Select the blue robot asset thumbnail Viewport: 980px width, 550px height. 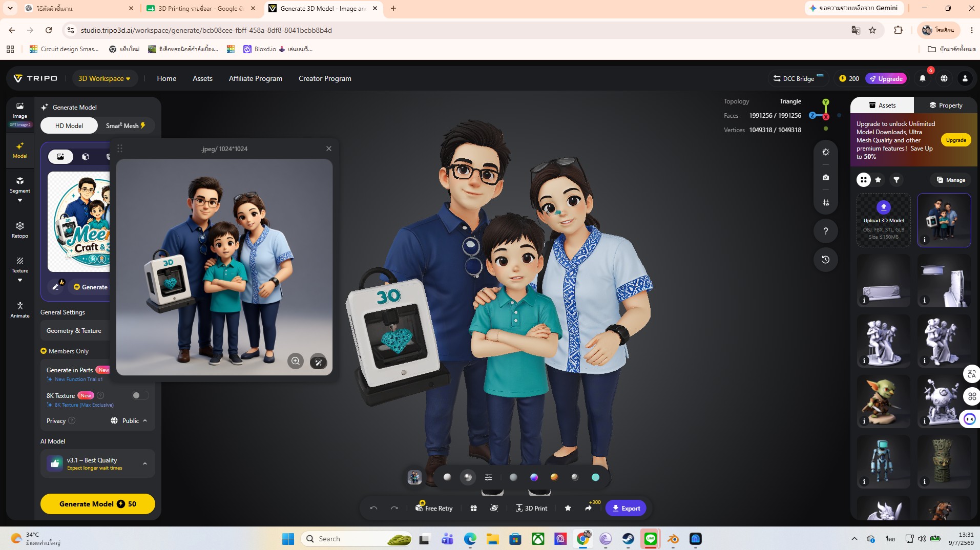(884, 461)
